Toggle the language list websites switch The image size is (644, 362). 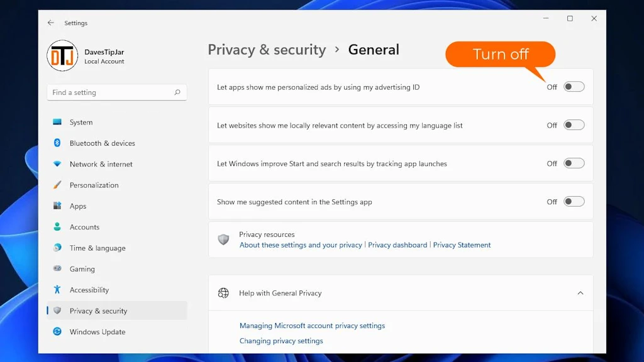click(574, 125)
